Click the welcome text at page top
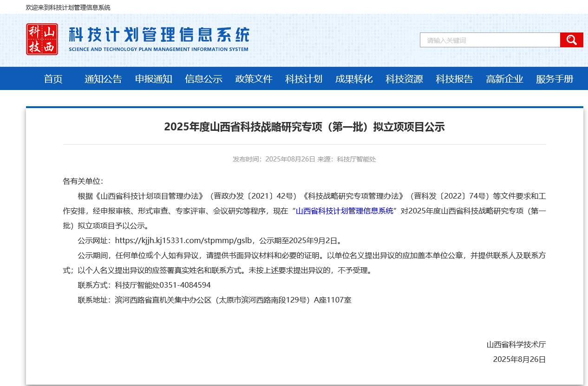 pyautogui.click(x=68, y=7)
